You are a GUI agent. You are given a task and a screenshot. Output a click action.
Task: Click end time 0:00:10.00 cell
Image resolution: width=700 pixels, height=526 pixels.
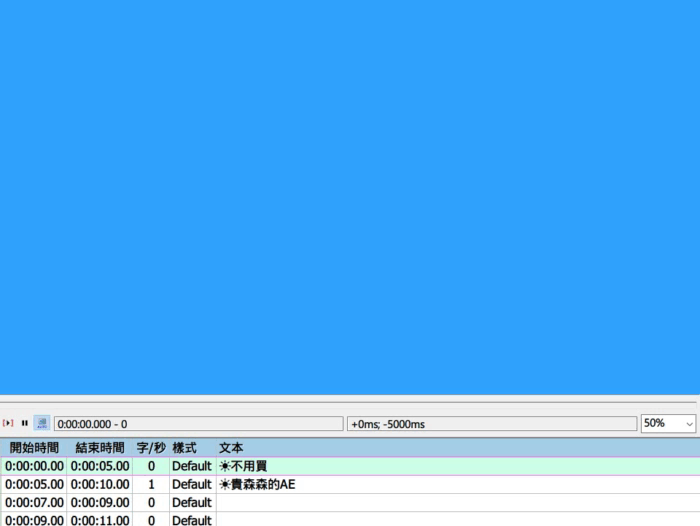[100, 484]
